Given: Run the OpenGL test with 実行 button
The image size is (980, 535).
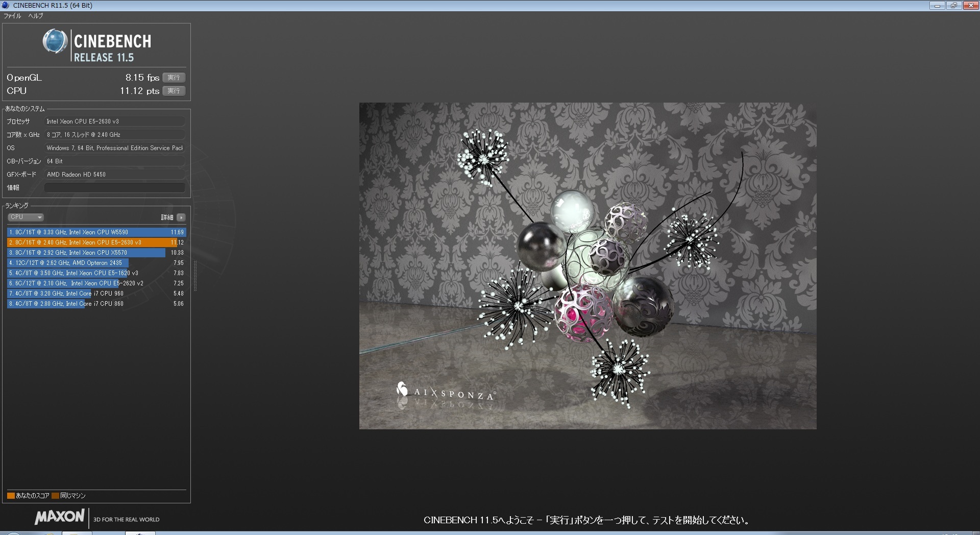Looking at the screenshot, I should [174, 78].
